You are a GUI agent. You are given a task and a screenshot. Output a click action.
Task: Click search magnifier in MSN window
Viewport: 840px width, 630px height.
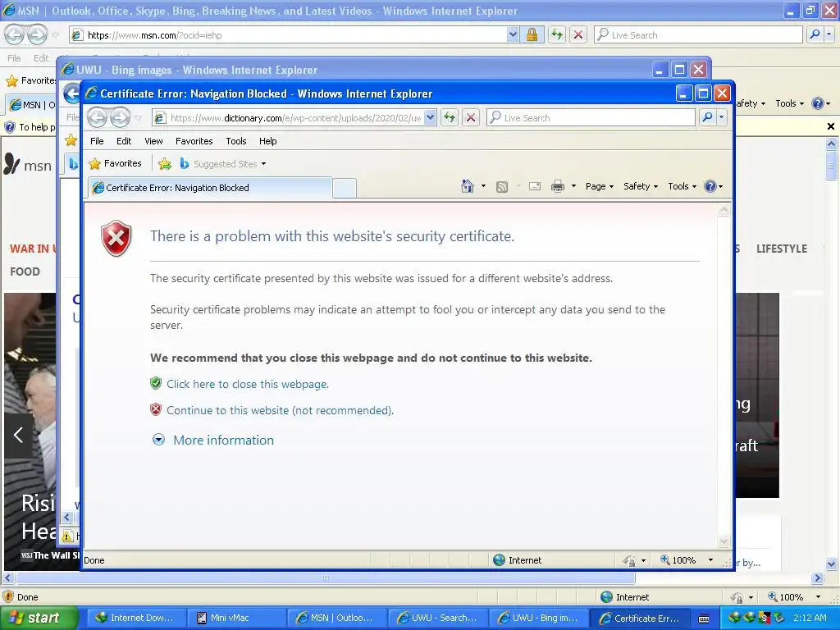click(815, 34)
